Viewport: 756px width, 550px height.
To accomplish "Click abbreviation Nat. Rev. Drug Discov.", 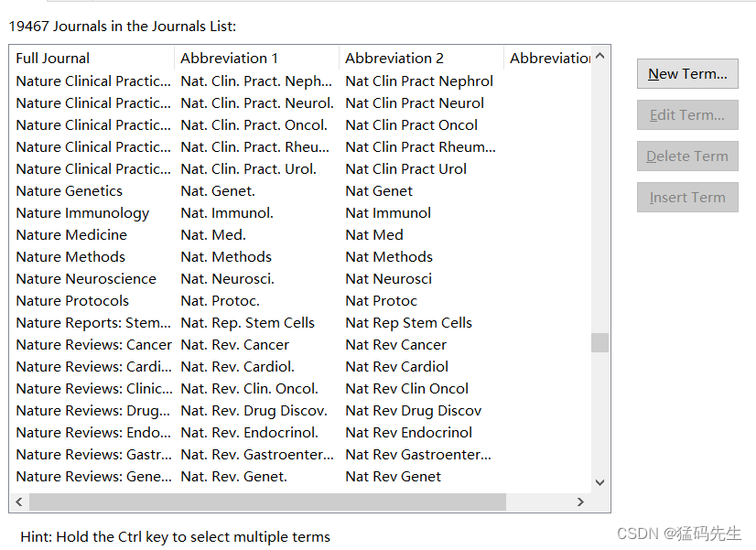I will (254, 411).
